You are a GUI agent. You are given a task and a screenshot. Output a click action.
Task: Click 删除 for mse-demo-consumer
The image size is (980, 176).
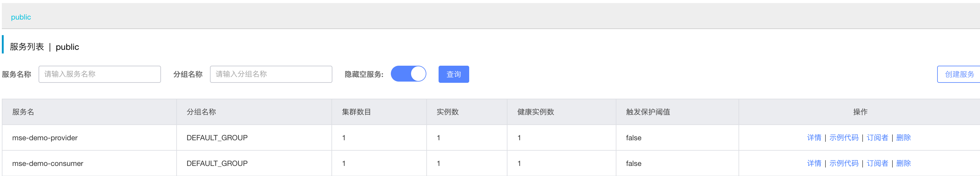[x=903, y=163]
